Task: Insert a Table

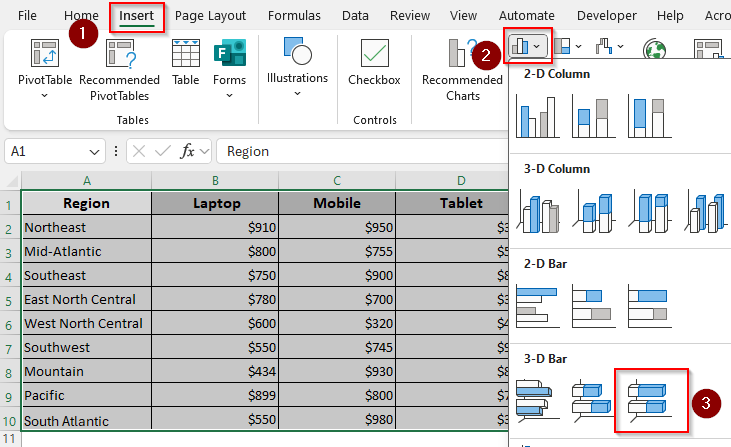Action: click(x=186, y=62)
